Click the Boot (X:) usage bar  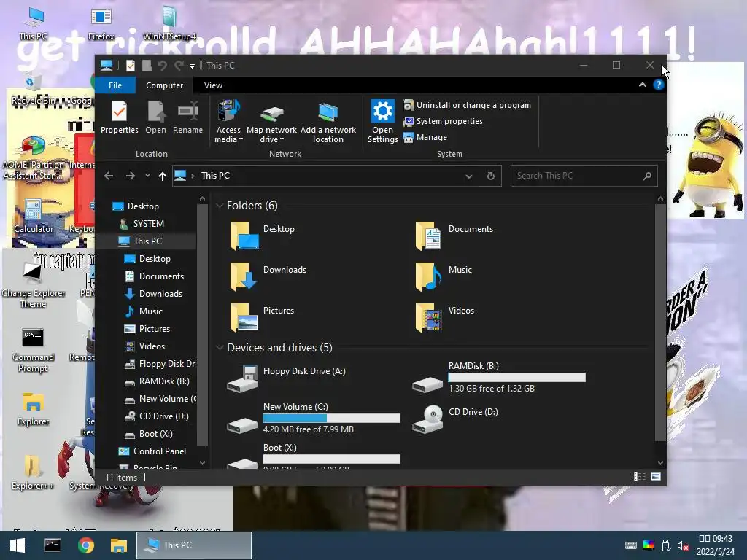332,459
